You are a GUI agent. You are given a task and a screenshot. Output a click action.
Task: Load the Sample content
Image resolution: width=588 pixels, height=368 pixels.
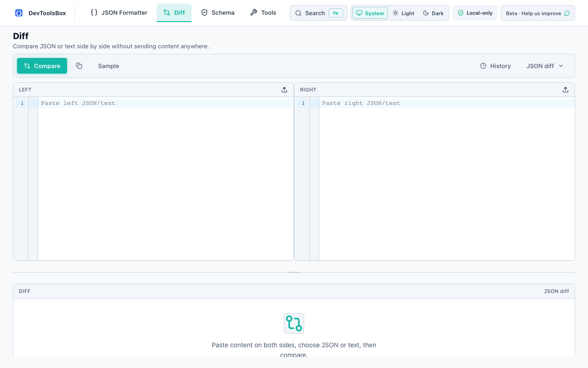(108, 66)
